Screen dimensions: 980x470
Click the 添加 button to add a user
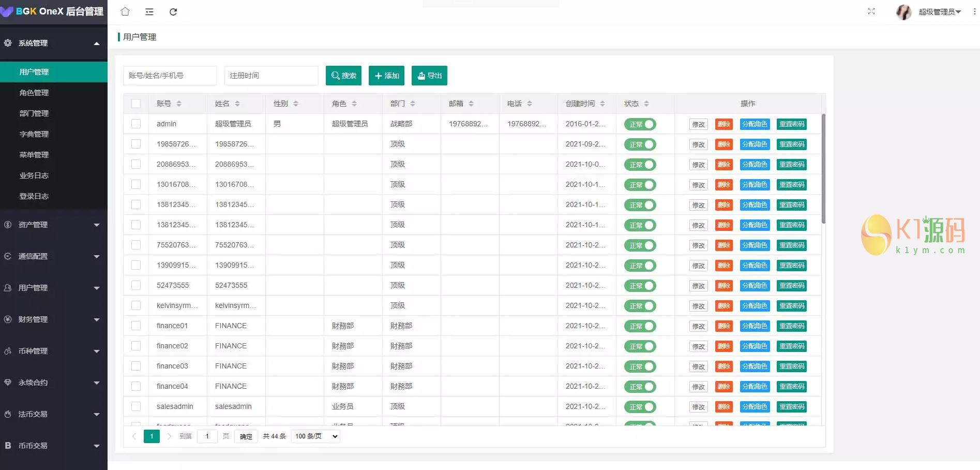tap(386, 76)
